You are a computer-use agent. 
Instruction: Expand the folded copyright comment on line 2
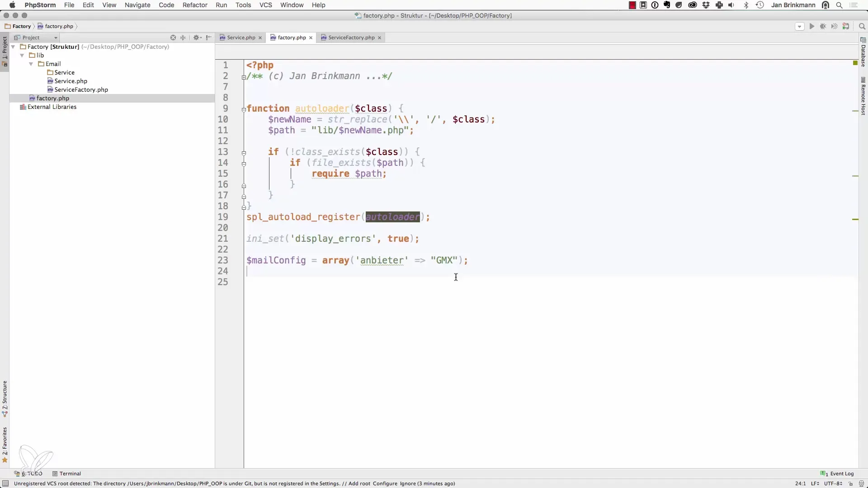[244, 77]
